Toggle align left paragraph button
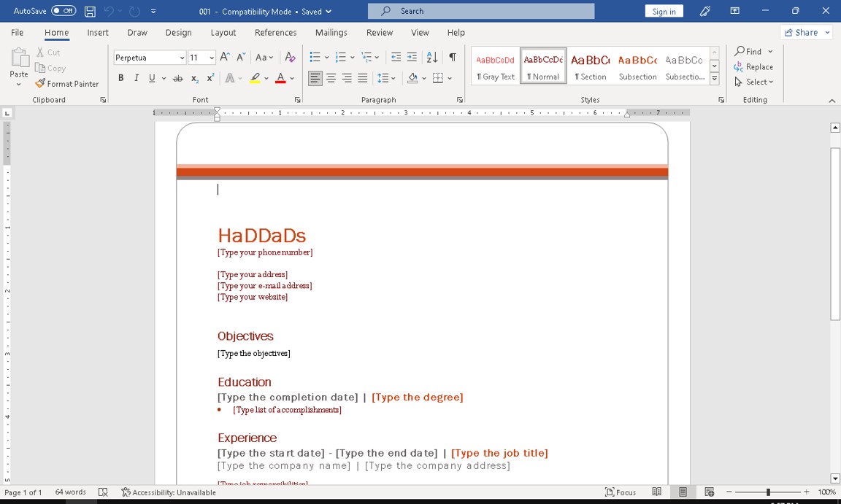The width and height of the screenshot is (841, 504). point(315,78)
